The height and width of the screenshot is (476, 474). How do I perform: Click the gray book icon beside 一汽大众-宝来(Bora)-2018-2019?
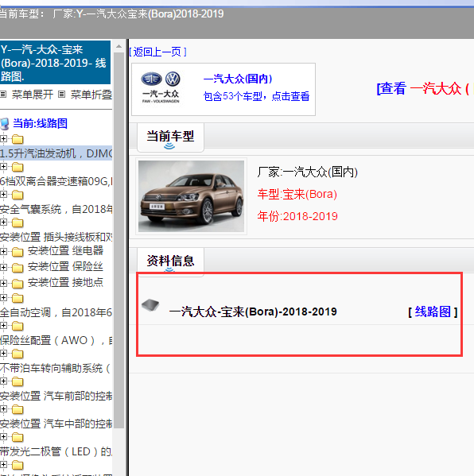150,305
